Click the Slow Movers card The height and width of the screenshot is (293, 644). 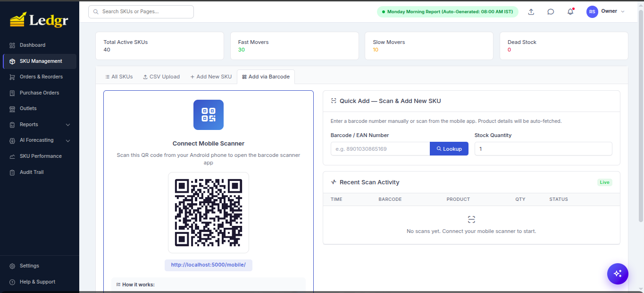point(429,46)
